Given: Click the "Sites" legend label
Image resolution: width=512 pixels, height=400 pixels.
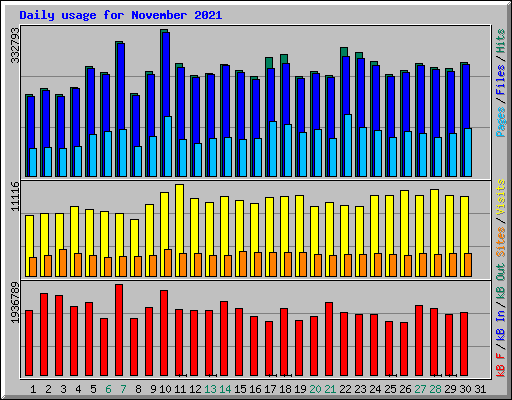Looking at the screenshot, I should pyautogui.click(x=501, y=242).
